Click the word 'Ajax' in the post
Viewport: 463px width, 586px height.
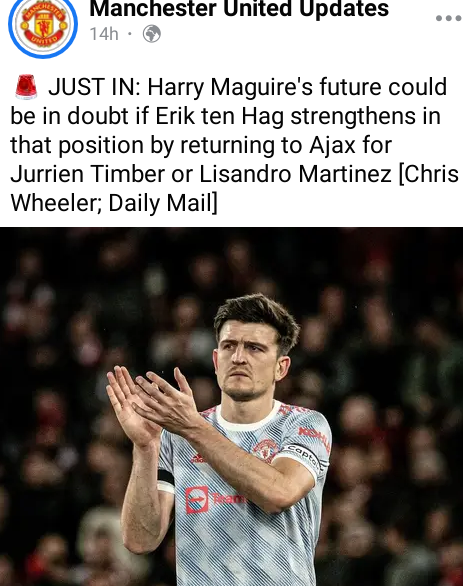[333, 145]
